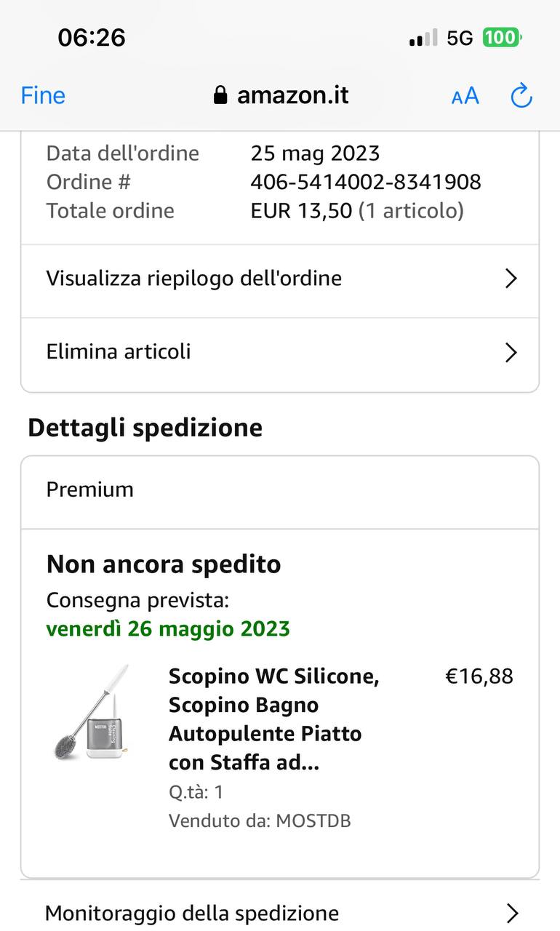The height and width of the screenshot is (931, 560).
Task: Tap the Fine button to close browser
Action: click(43, 95)
